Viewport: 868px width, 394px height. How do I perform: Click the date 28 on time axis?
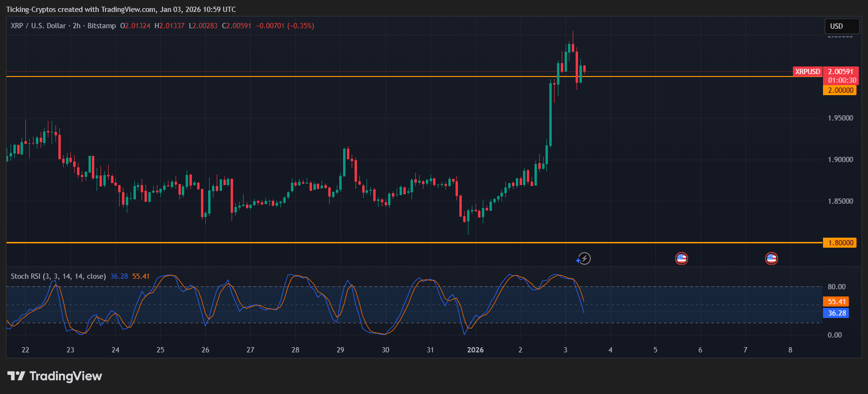click(295, 350)
